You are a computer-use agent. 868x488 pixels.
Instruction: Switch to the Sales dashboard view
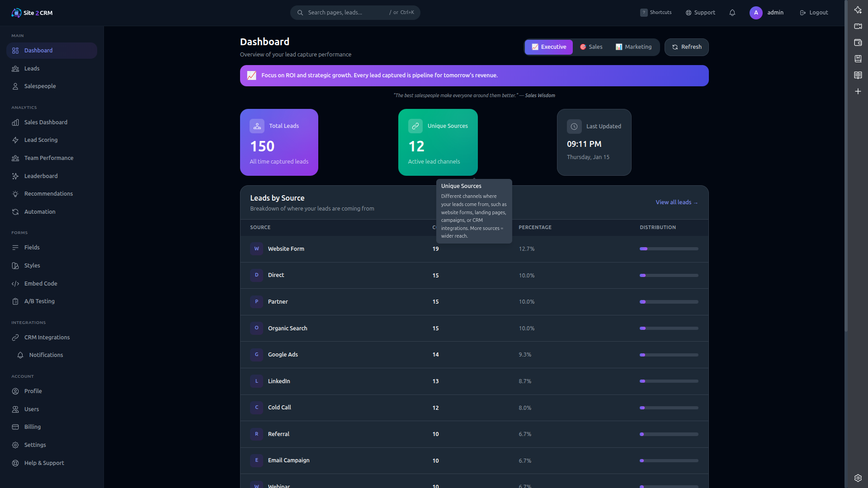coord(591,47)
